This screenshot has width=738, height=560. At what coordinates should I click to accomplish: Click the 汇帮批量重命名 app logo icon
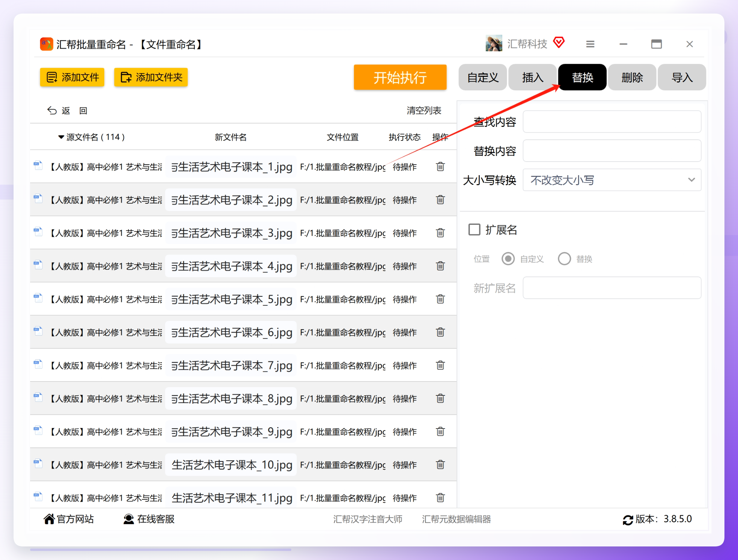46,44
